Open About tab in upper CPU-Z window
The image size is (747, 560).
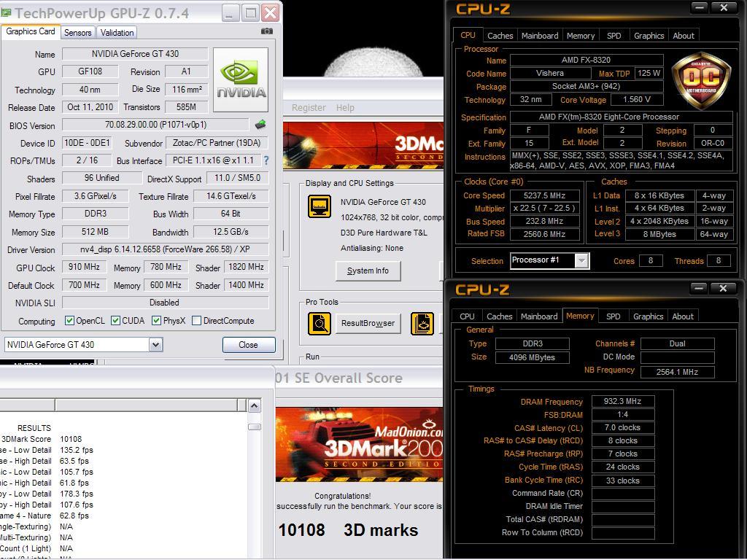tap(684, 36)
